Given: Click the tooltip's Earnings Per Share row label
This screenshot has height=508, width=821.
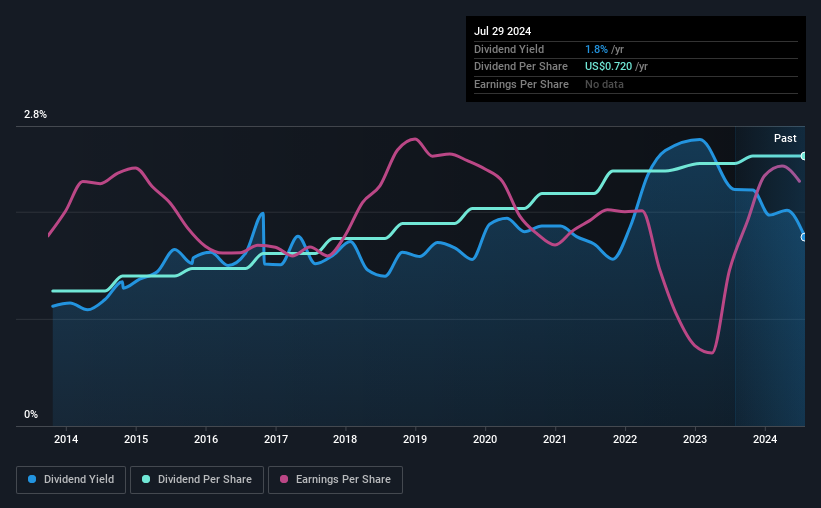Looking at the screenshot, I should pos(522,84).
